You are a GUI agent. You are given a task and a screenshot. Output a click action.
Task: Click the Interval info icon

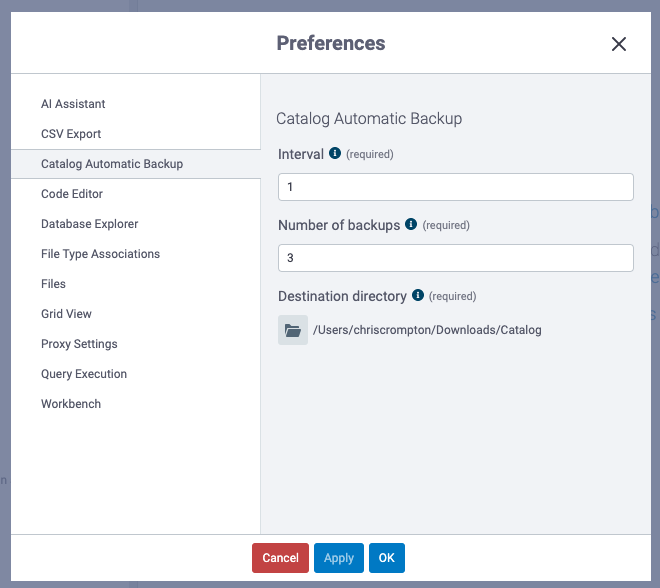[x=335, y=153]
